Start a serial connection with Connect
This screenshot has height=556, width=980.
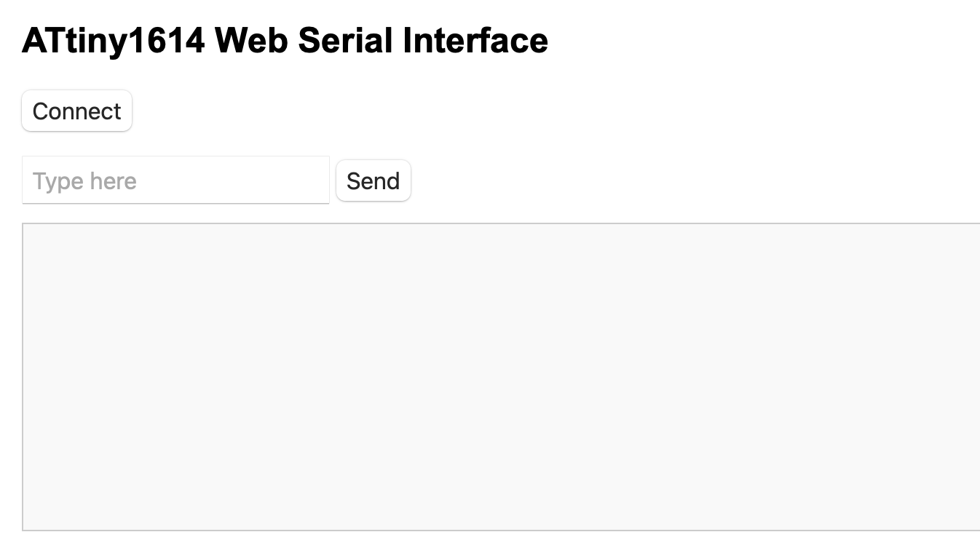(76, 111)
